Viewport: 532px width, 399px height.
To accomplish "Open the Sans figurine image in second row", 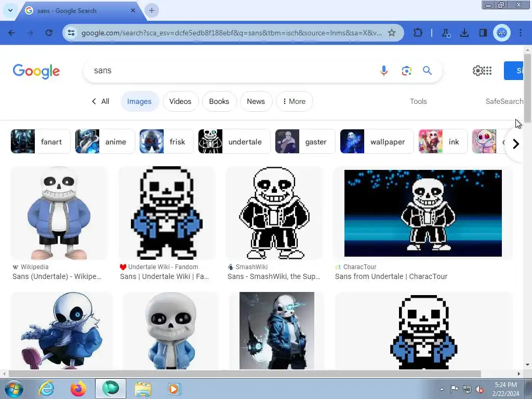I will pyautogui.click(x=170, y=330).
